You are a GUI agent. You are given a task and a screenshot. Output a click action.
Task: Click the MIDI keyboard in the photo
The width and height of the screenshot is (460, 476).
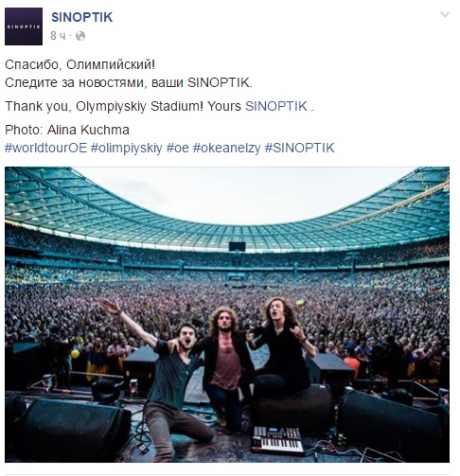pyautogui.click(x=277, y=440)
